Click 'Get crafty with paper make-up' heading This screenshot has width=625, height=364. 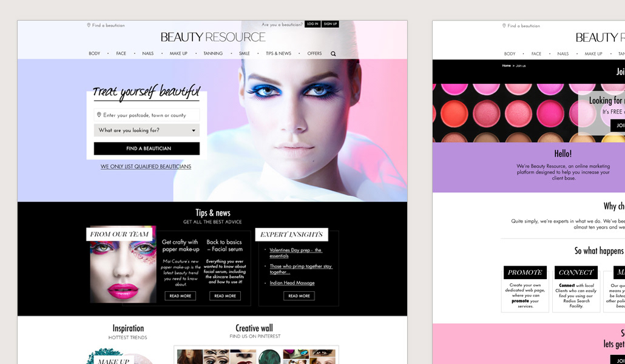[181, 246]
